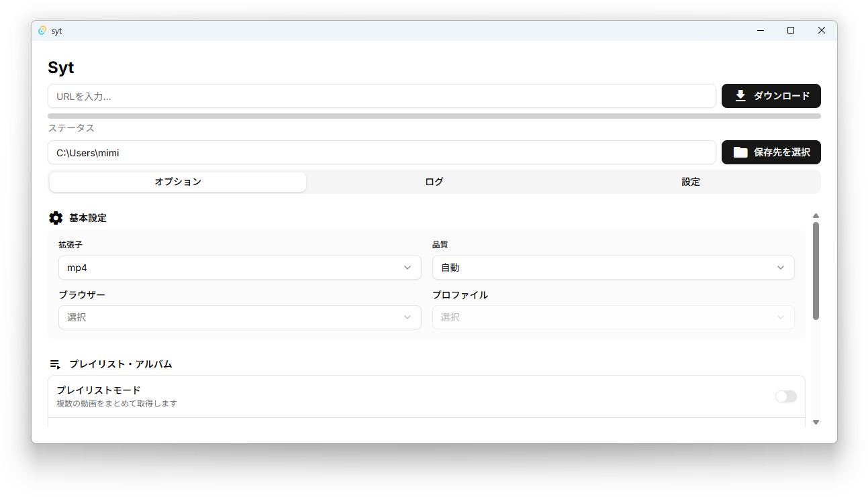The image size is (868, 497).
Task: Click the scrollbar down arrow
Action: pos(816,422)
